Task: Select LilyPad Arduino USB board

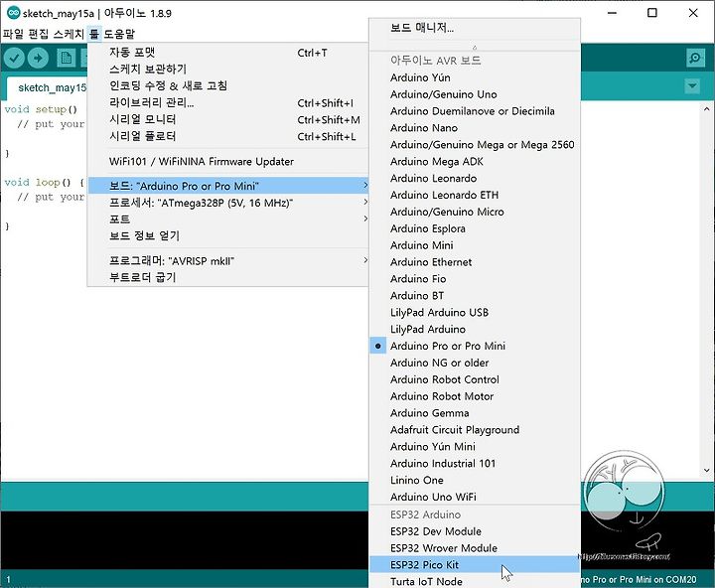Action: click(x=475, y=313)
